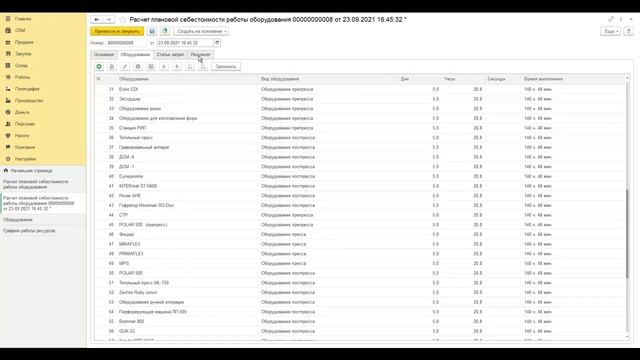Select row 40 Суперкоэли

pos(360,176)
